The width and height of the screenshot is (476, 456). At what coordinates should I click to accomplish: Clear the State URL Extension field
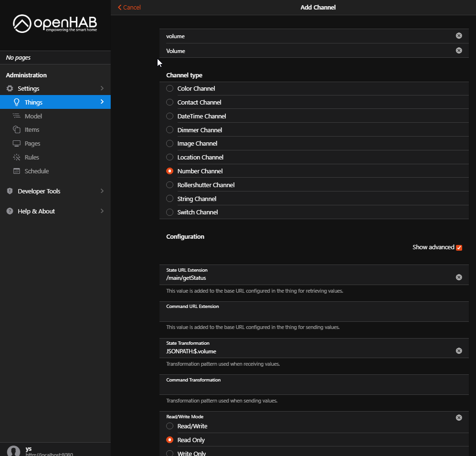click(459, 277)
